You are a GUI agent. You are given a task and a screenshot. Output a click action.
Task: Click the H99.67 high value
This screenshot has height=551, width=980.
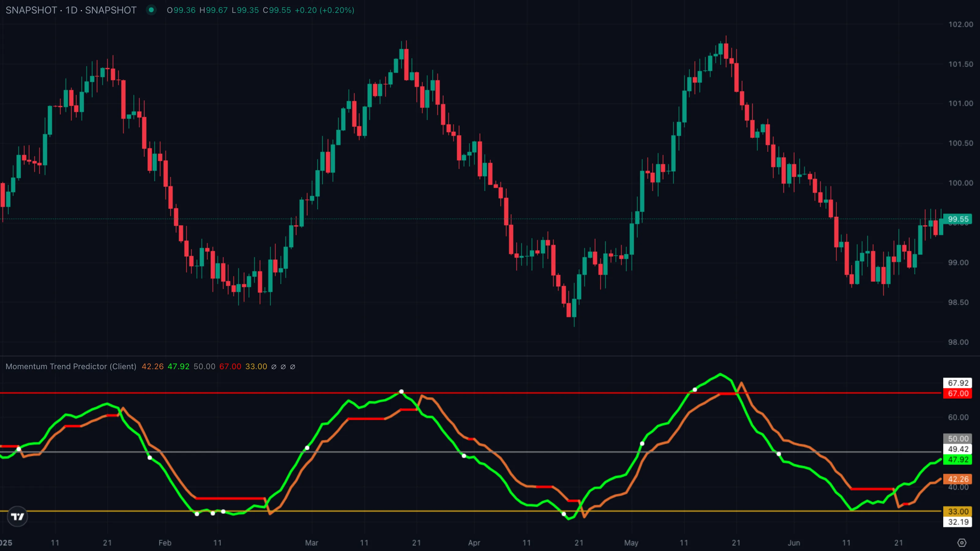pos(213,10)
